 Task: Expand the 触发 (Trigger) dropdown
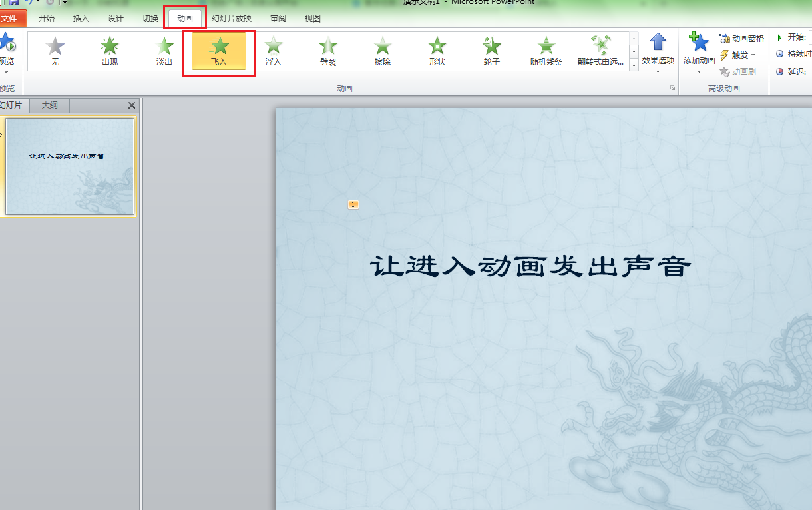tap(737, 55)
